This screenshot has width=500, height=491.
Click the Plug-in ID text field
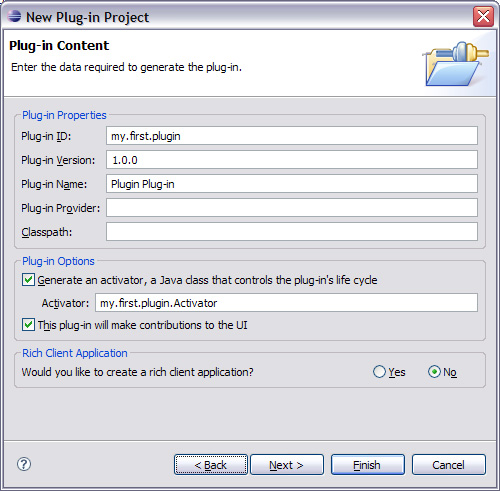[x=292, y=136]
